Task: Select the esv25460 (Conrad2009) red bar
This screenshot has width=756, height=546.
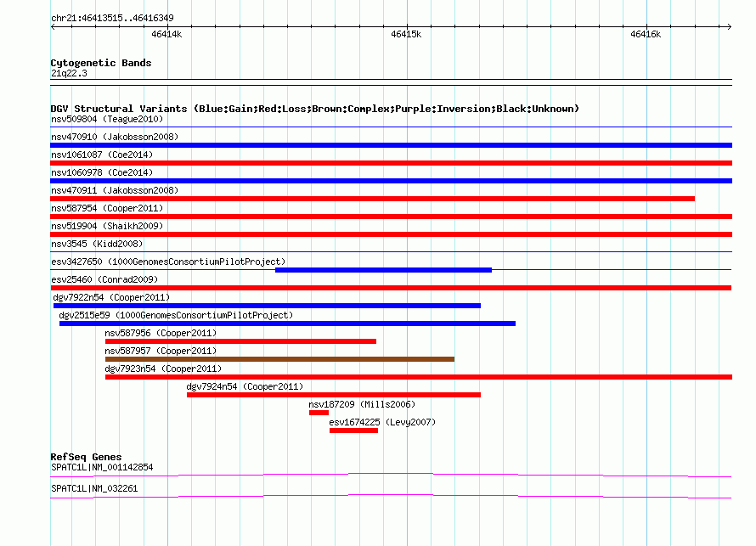Action: pos(391,288)
